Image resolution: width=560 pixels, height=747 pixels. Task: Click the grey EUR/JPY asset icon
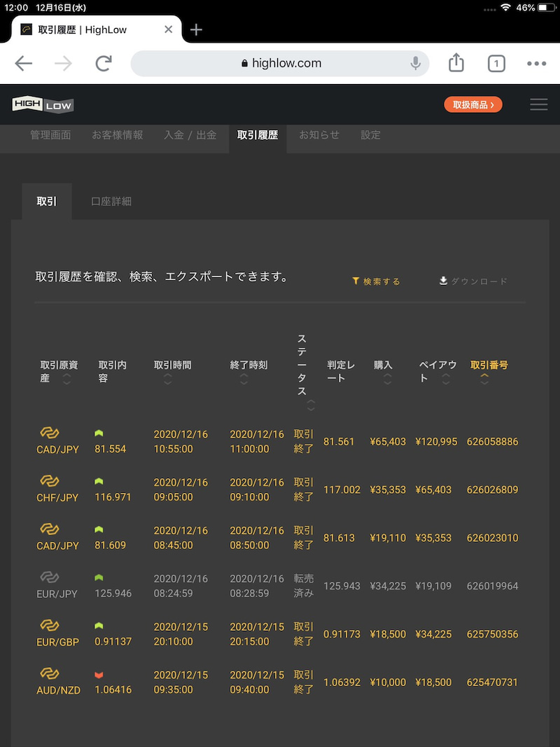tap(50, 578)
